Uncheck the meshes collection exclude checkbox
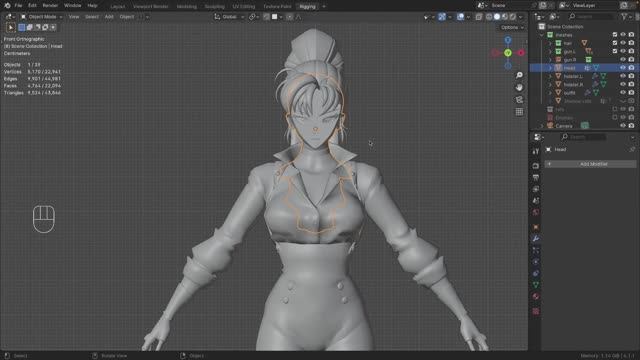The image size is (640, 360). tap(615, 35)
